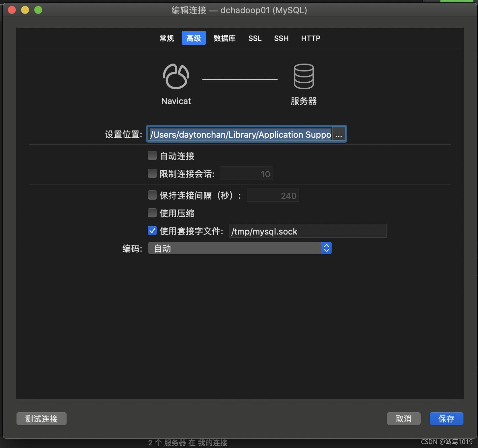Image resolution: width=478 pixels, height=448 pixels.
Task: Click the 编码: label
Action: click(x=132, y=248)
